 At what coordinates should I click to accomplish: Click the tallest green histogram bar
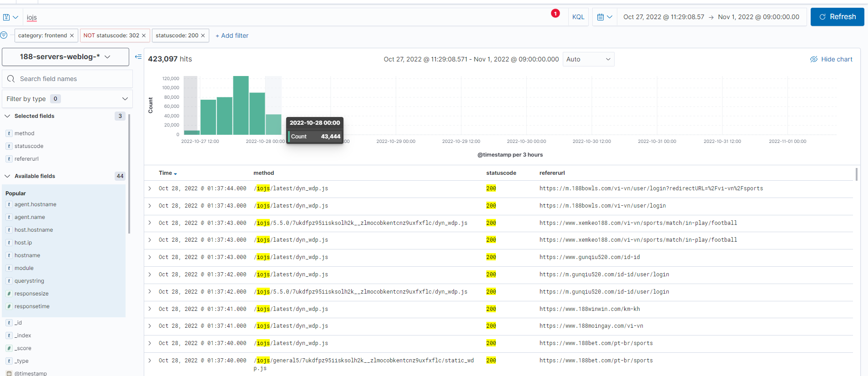tap(241, 105)
